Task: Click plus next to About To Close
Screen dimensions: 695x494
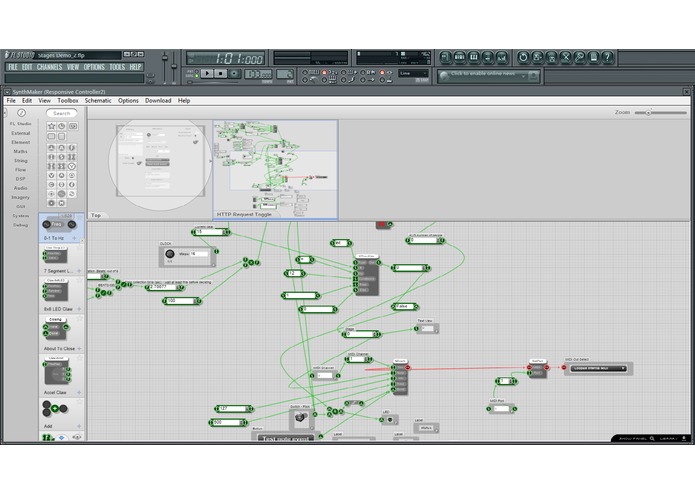Action: 79,349
